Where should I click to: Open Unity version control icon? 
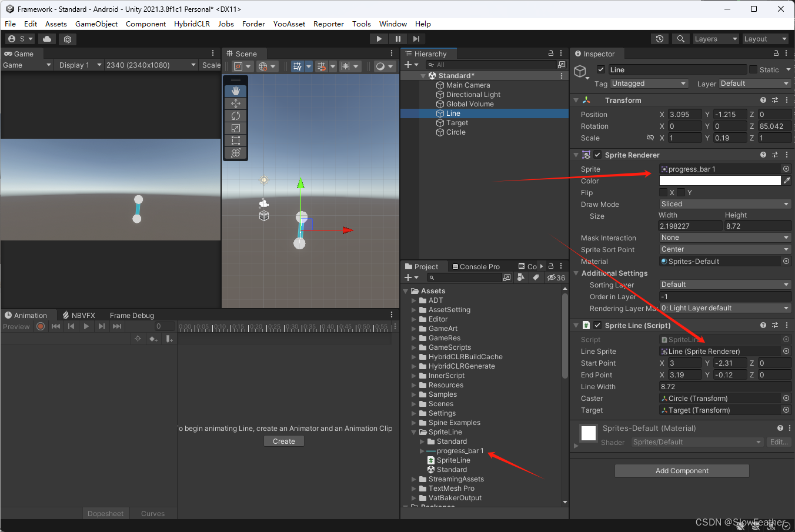pyautogui.click(x=68, y=39)
